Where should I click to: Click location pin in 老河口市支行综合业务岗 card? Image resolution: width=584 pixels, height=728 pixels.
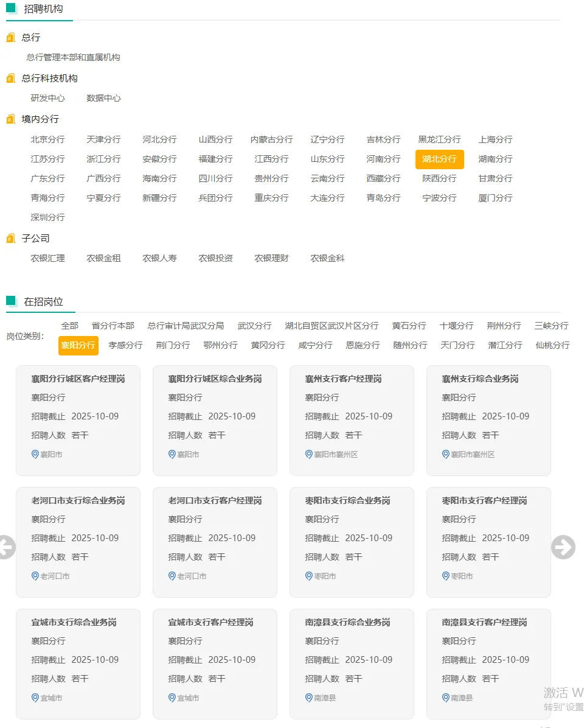[x=35, y=576]
